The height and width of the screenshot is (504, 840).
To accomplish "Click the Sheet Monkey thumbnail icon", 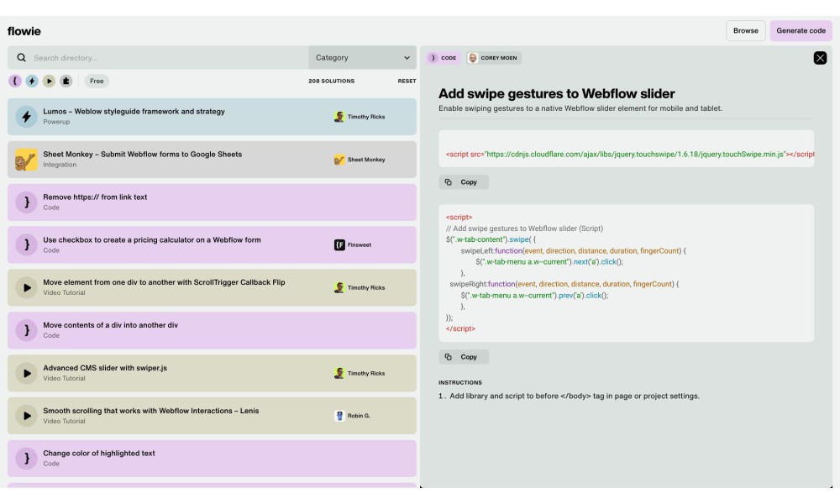I will coord(26,159).
